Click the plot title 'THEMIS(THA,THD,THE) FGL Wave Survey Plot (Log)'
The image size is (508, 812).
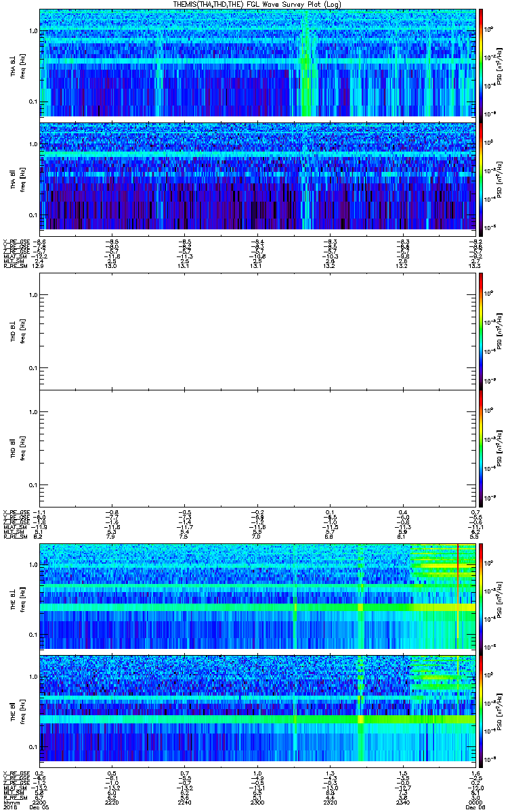pos(257,4)
